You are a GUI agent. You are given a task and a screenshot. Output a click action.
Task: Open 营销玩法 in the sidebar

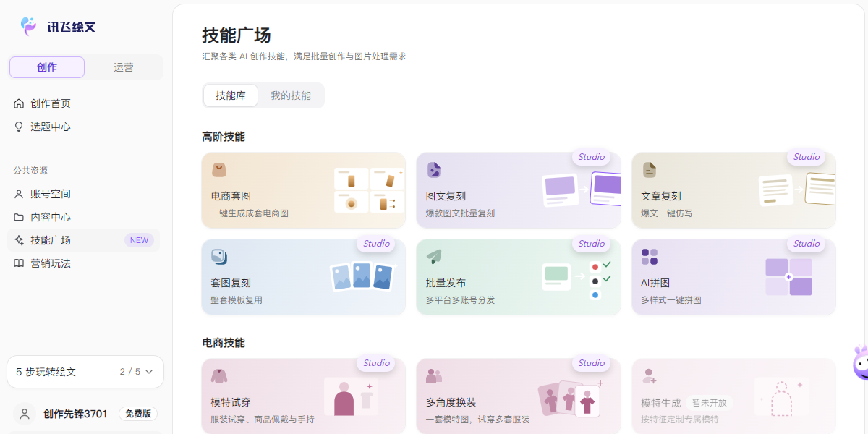click(84, 263)
